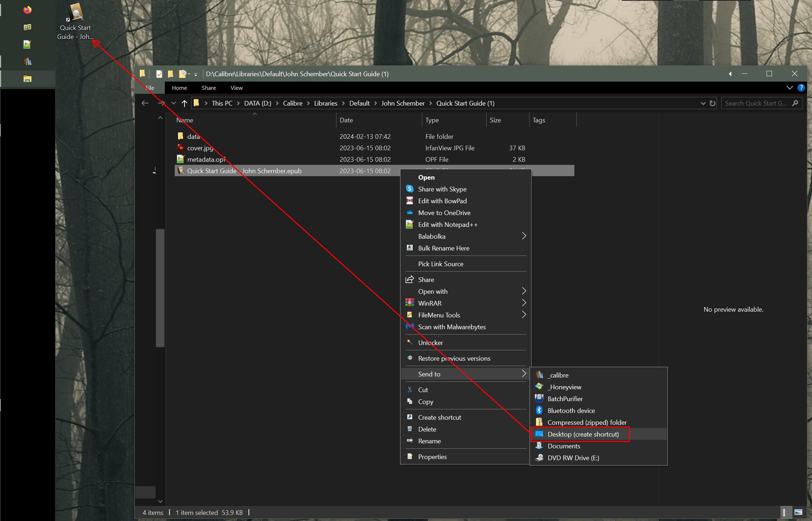Open the Customize Quick Access Toolbar dropdown
The width and height of the screenshot is (812, 521).
point(196,74)
